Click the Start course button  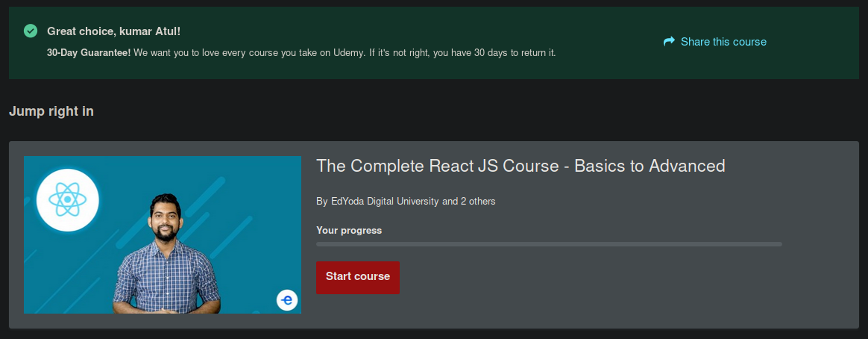[x=358, y=278]
